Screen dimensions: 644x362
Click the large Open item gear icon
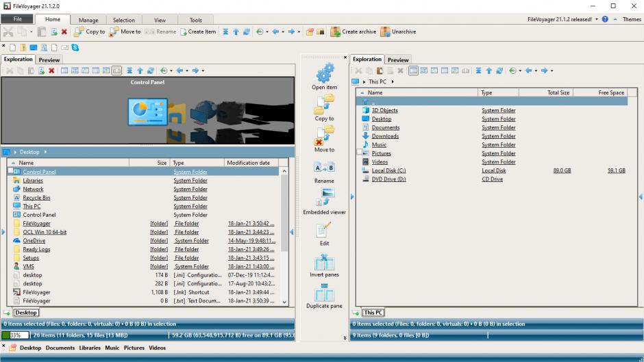(325, 73)
